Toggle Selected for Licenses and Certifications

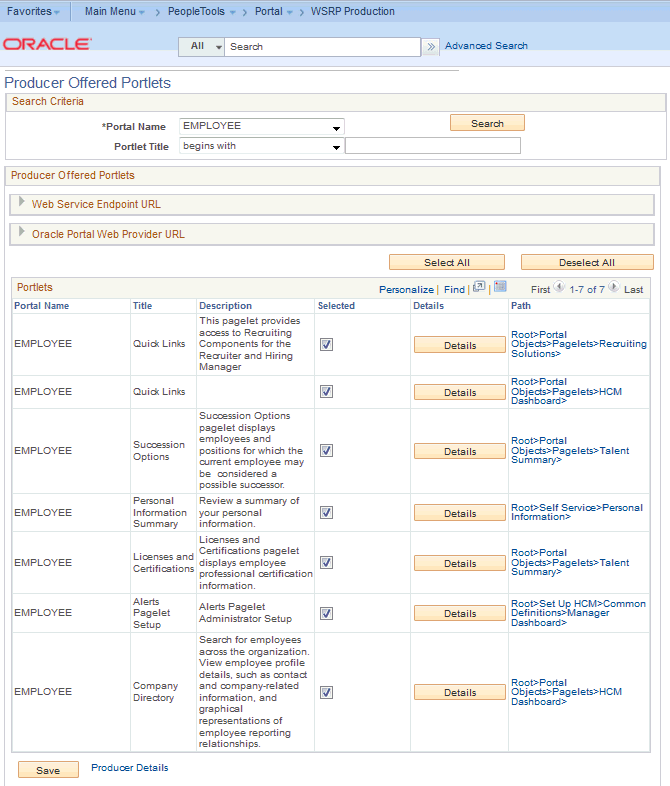pyautogui.click(x=326, y=563)
